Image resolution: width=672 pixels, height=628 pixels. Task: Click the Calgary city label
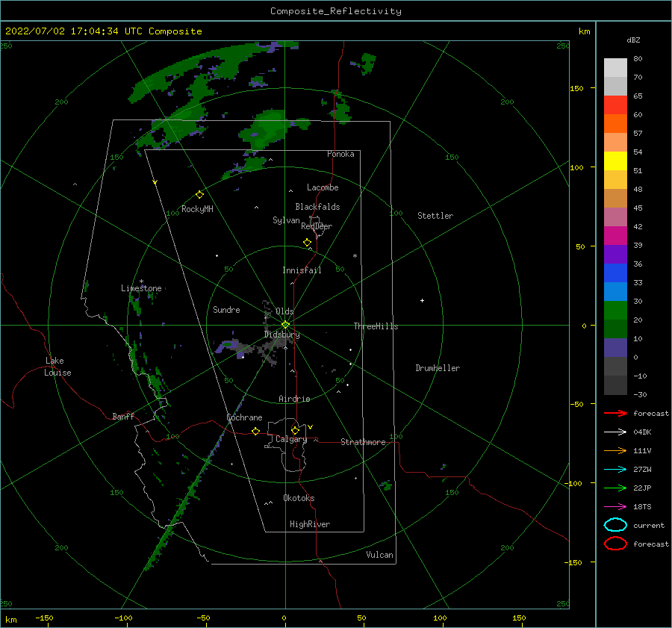click(x=291, y=439)
